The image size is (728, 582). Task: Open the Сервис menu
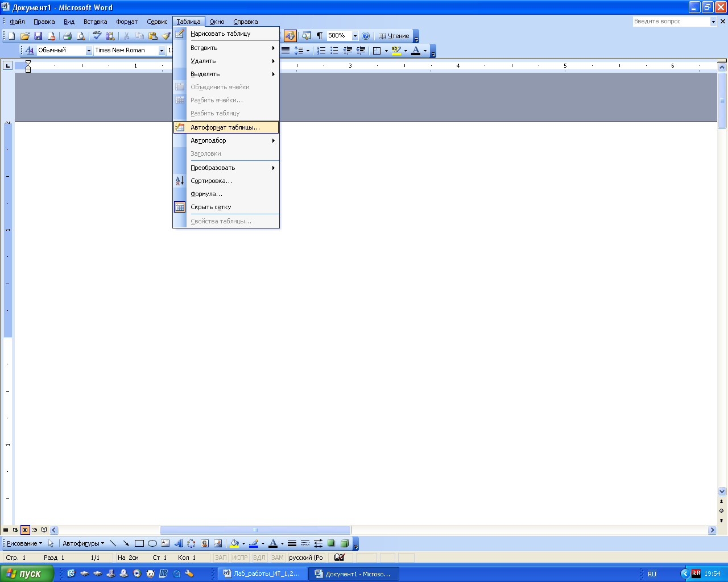(x=157, y=22)
